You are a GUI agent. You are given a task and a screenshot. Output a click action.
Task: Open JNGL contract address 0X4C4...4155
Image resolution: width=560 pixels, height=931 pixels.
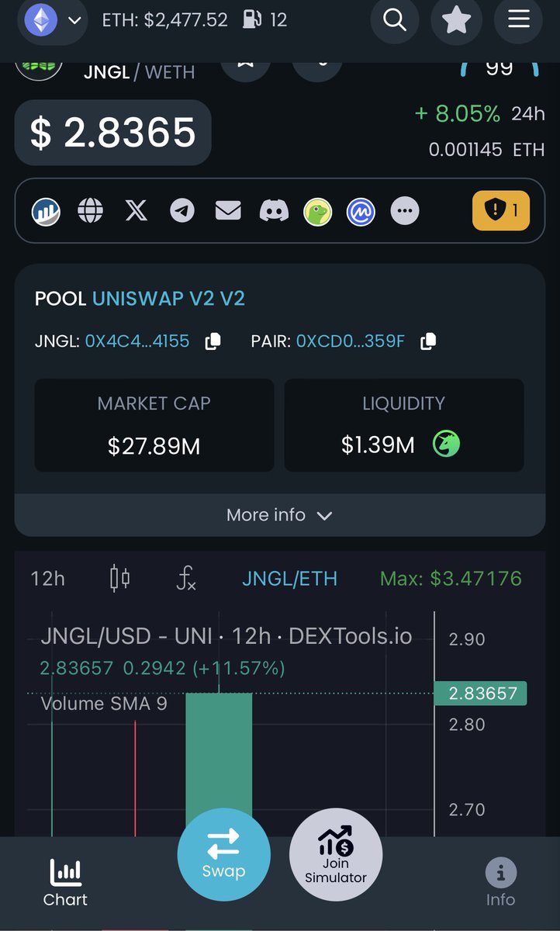point(137,341)
